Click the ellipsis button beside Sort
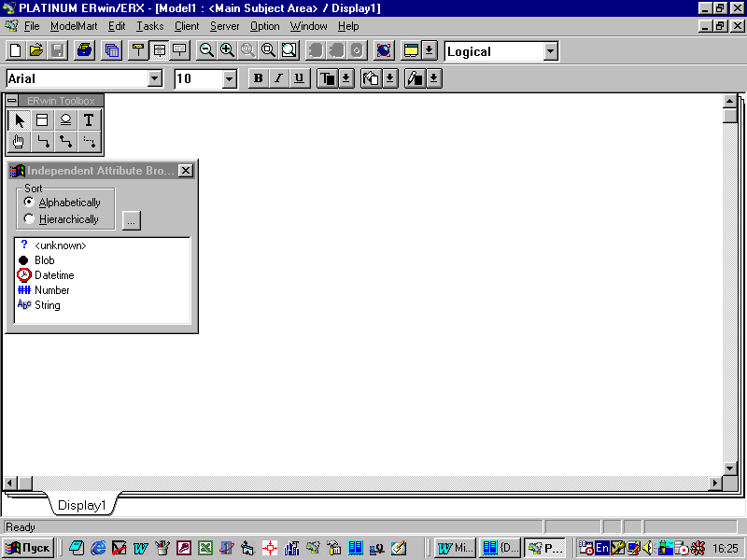This screenshot has height=560, width=747. [x=132, y=221]
